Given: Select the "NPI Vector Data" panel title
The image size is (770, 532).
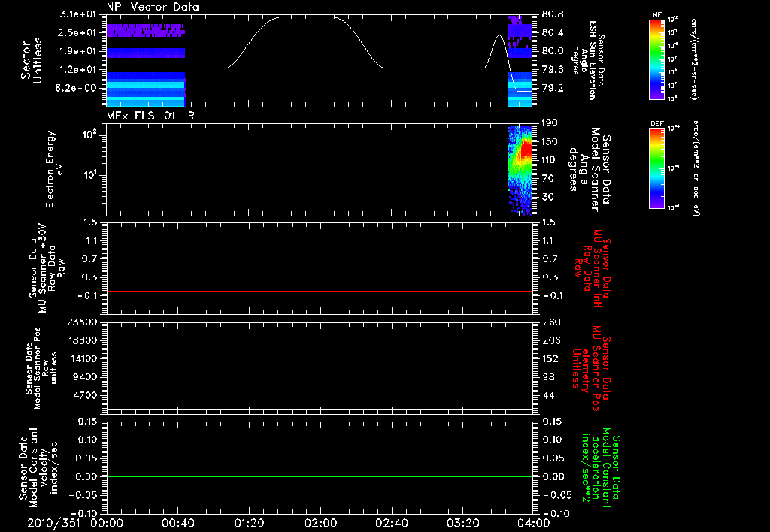Looking at the screenshot, I should click(153, 7).
